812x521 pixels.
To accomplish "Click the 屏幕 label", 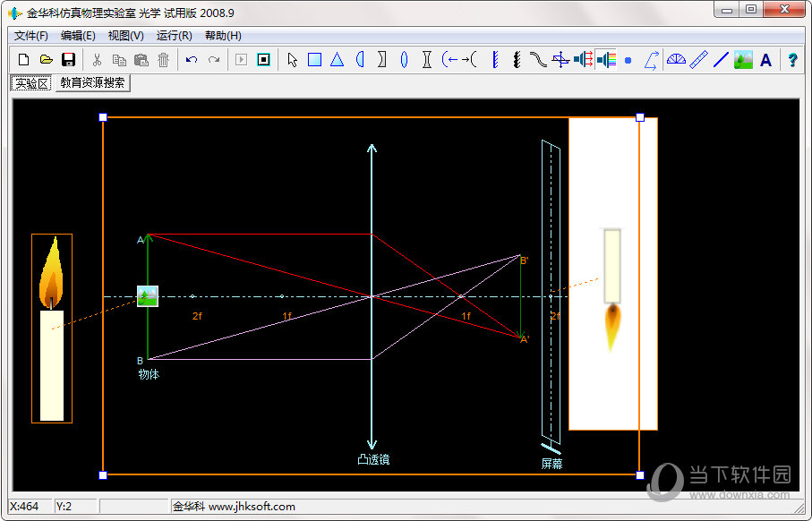I will (x=551, y=464).
